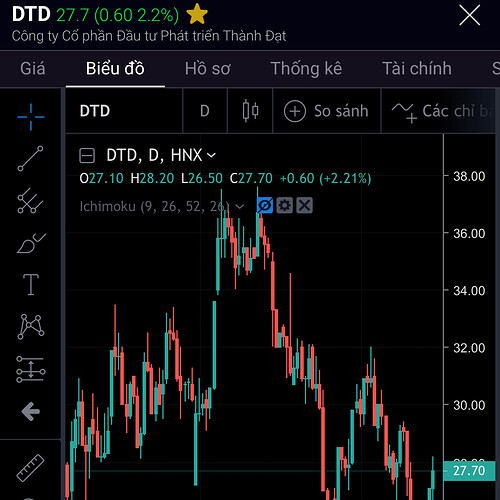
Task: Collapse the legend using the minus box
Action: point(87,156)
